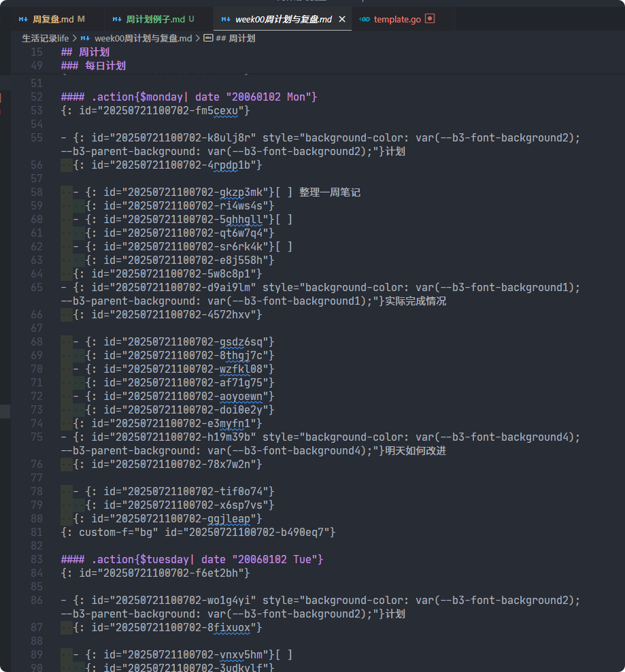
Task: Switch to the 周复盘.md tab
Action: click(x=52, y=19)
